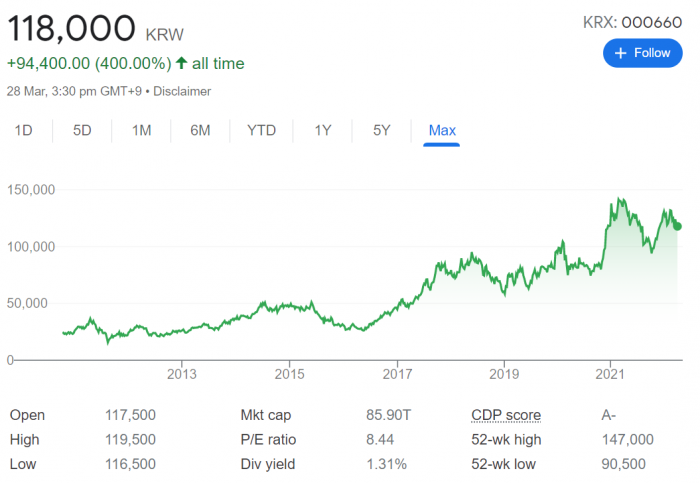Click the 2021 peak on the chart line
This screenshot has height=483, width=700.
point(621,199)
